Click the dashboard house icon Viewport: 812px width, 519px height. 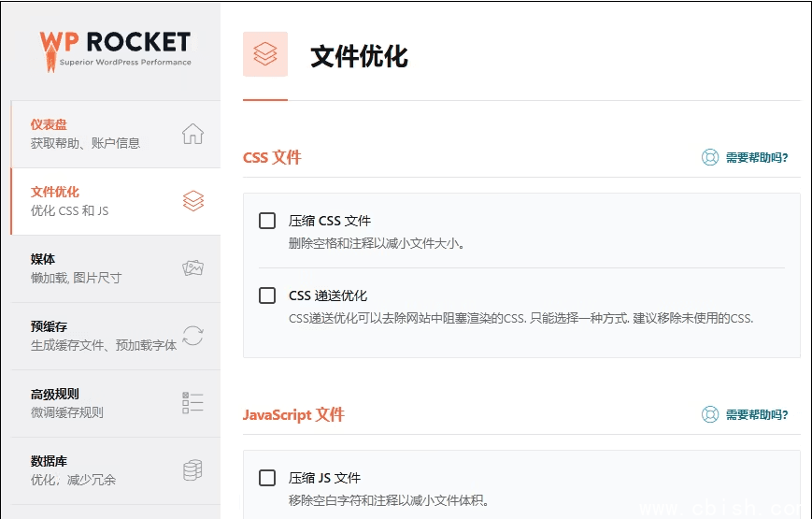192,134
